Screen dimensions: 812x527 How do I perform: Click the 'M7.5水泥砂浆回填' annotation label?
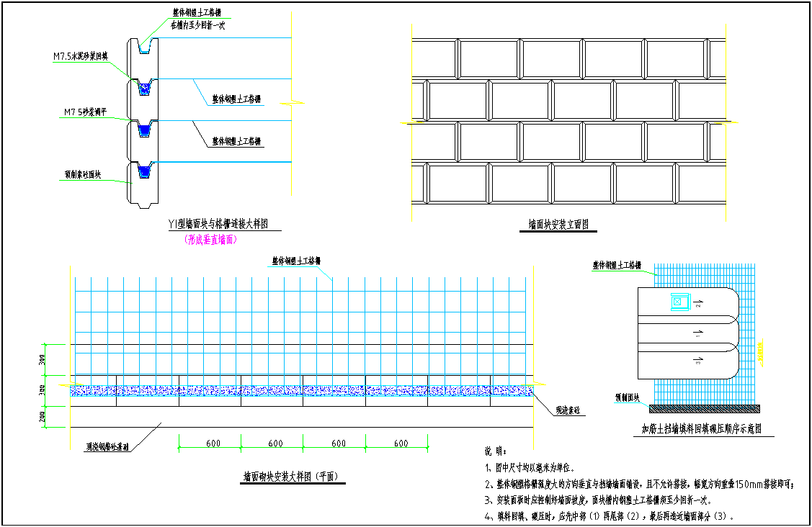(80, 57)
